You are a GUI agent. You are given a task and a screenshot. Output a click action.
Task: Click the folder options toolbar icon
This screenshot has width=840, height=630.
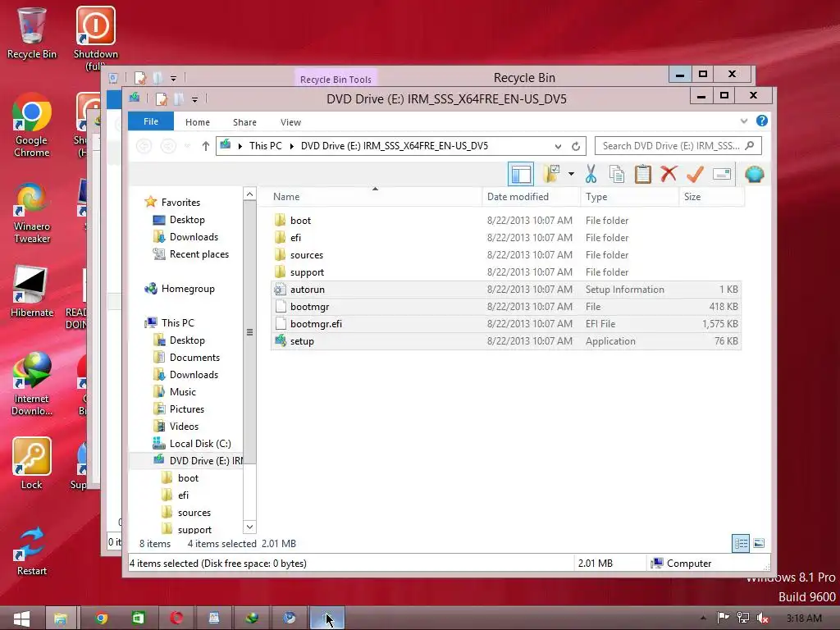550,174
